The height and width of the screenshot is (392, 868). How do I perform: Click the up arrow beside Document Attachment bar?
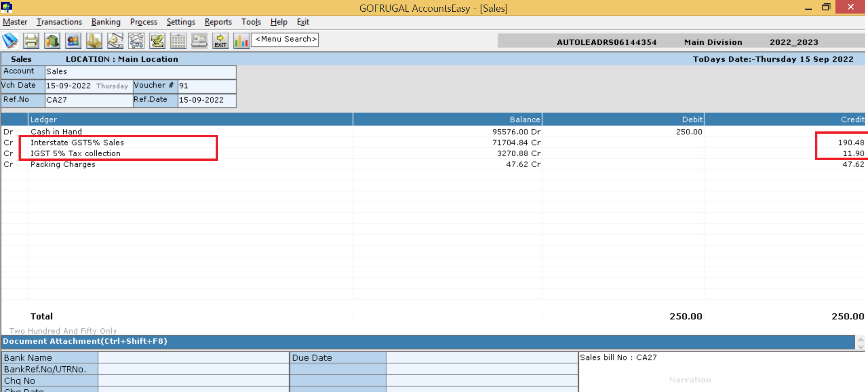(860, 339)
